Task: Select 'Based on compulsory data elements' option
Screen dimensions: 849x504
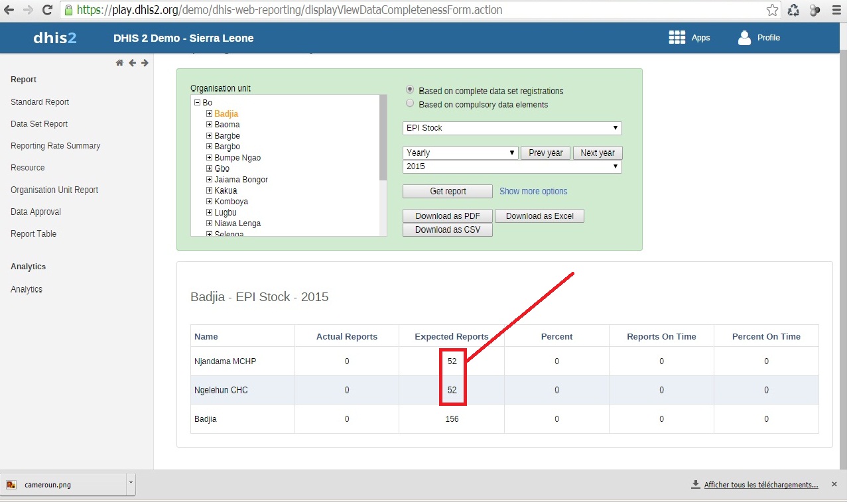Action: (410, 104)
